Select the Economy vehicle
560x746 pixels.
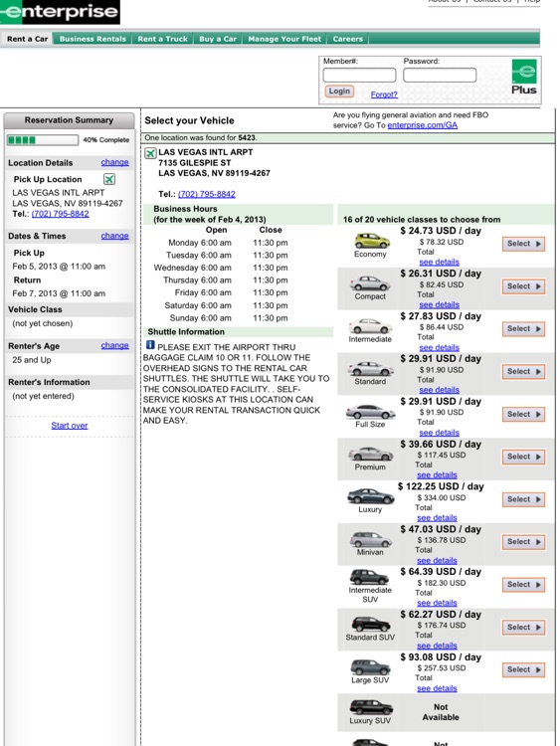(523, 244)
